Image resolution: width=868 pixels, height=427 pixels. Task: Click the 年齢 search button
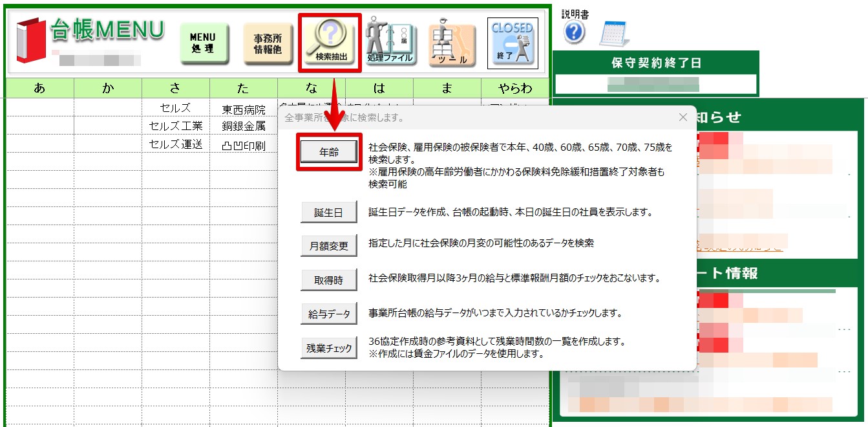click(x=329, y=152)
